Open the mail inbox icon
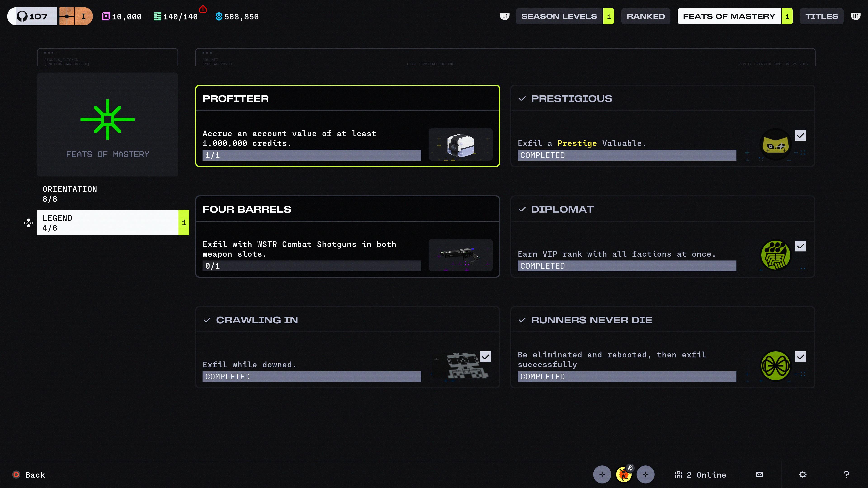Image resolution: width=868 pixels, height=488 pixels. click(759, 474)
